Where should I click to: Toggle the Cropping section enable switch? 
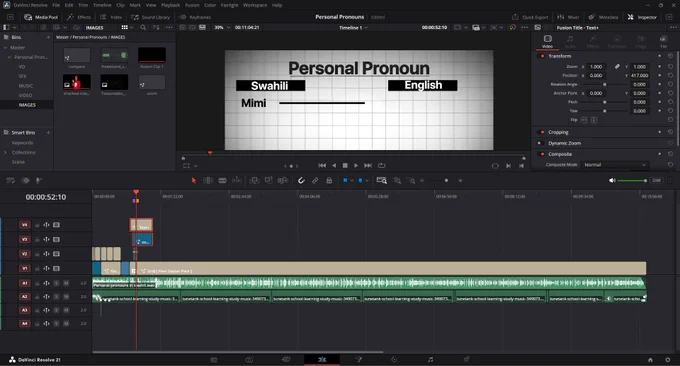click(x=542, y=132)
